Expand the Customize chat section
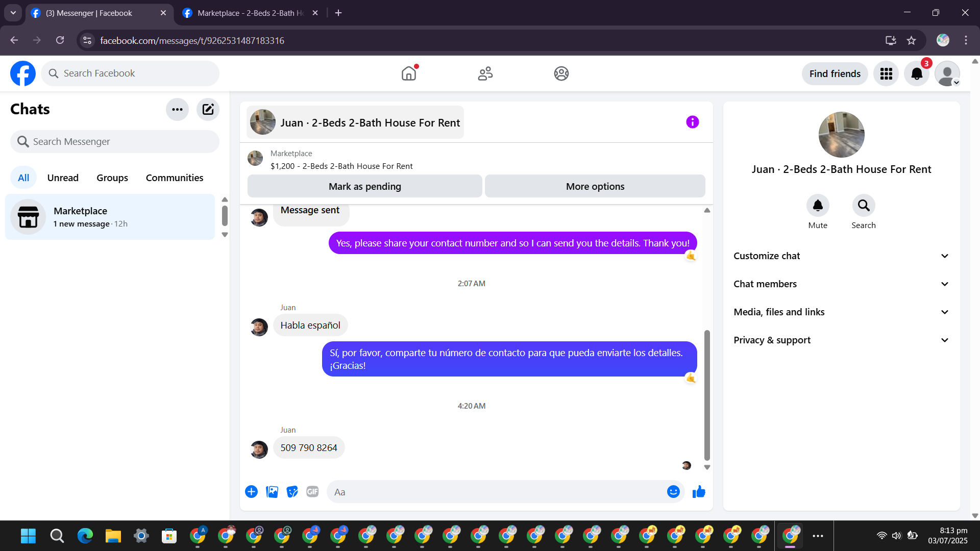This screenshot has height=551, width=980. click(841, 256)
